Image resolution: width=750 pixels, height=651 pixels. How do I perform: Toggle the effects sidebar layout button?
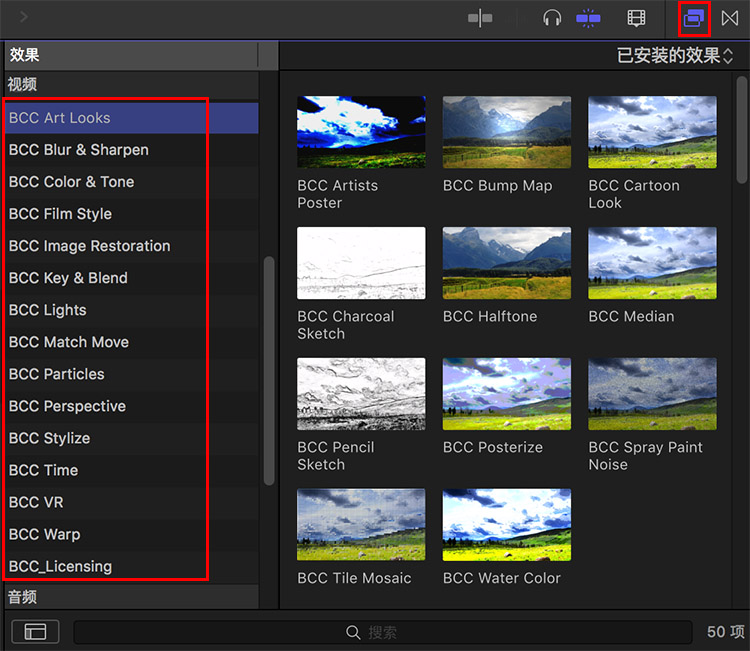click(35, 631)
